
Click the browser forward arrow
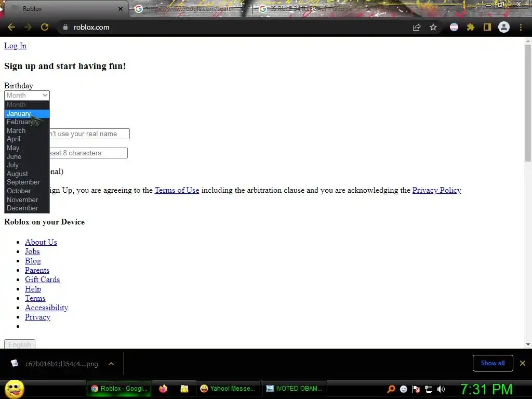point(28,27)
